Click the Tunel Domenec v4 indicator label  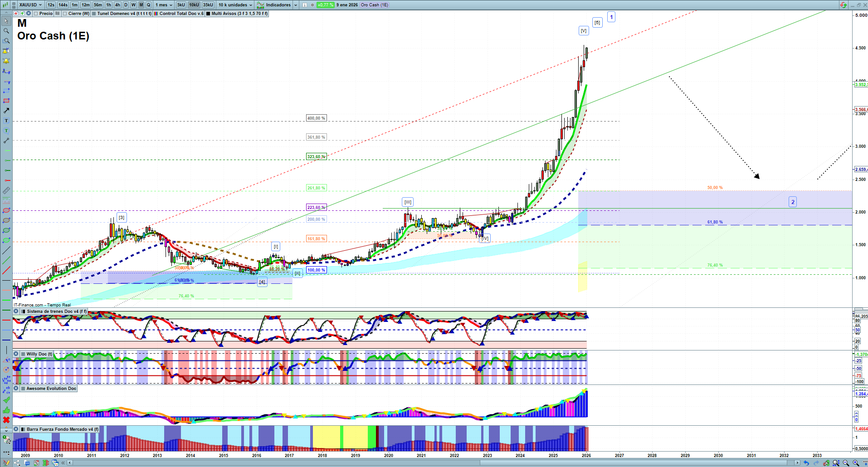tap(124, 14)
